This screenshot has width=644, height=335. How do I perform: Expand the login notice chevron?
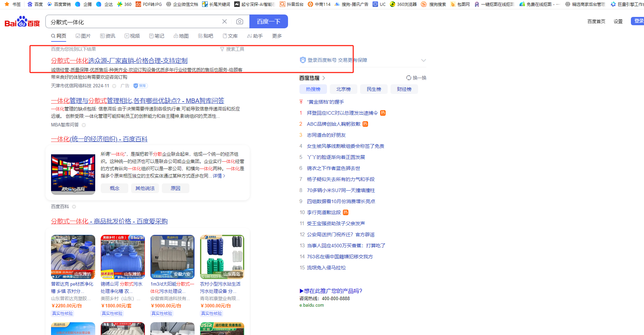click(x=423, y=60)
